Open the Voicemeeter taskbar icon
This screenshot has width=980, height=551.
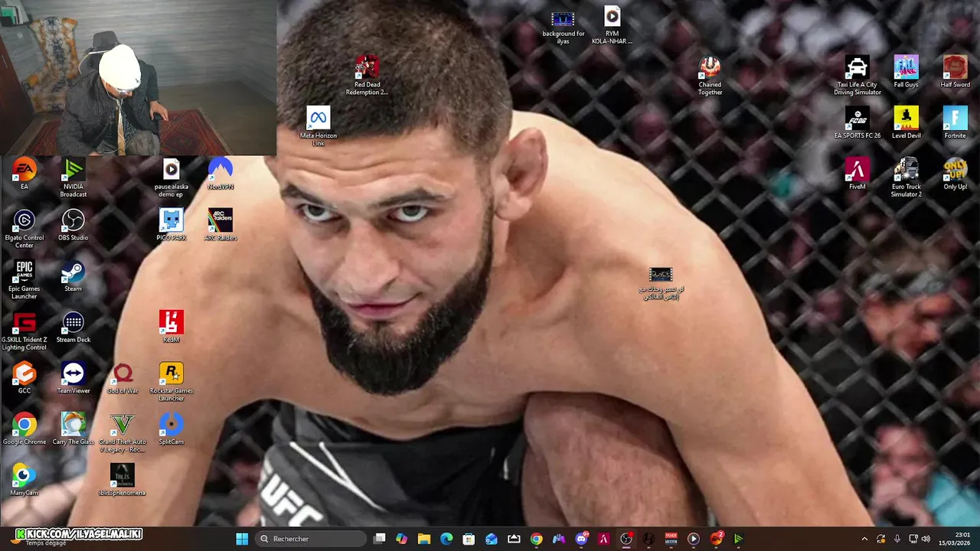click(x=671, y=539)
